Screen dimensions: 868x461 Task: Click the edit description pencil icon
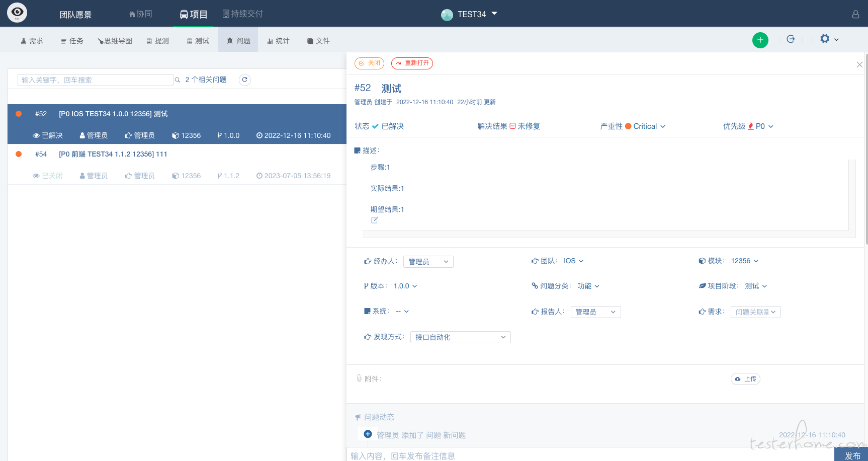(x=375, y=220)
